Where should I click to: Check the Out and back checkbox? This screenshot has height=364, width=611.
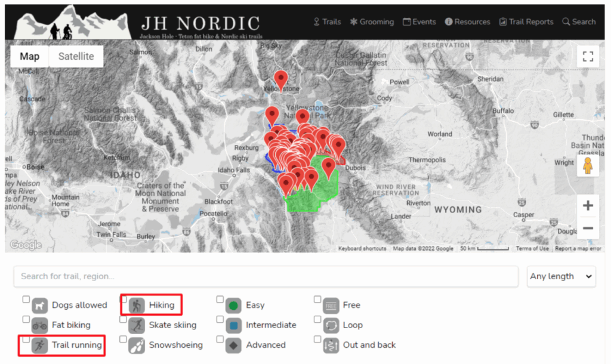317,339
